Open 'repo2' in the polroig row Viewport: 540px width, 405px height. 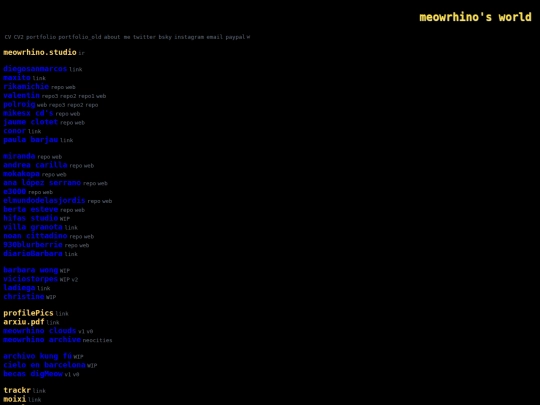click(75, 105)
